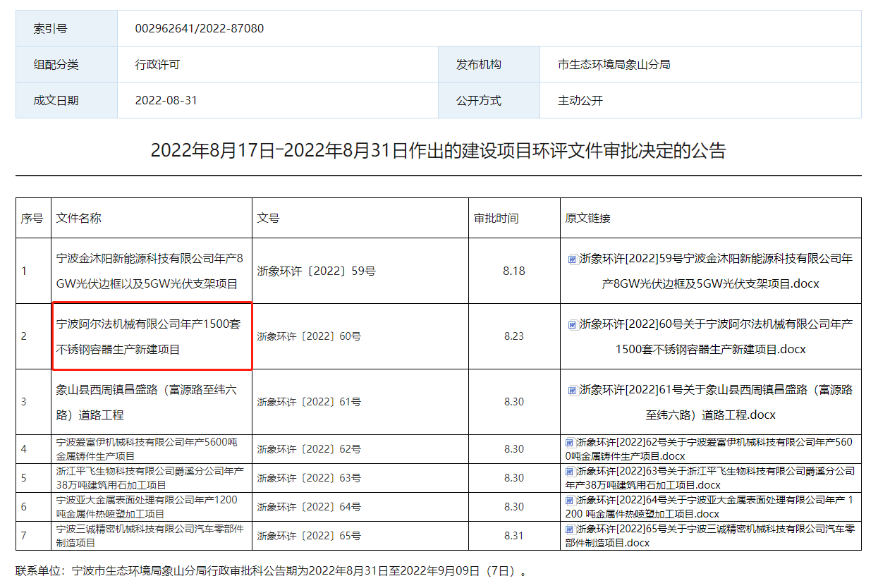Click sequence number 1 for 宁波金沐阳 row
Screen dimensions: 878x588
[24, 271]
